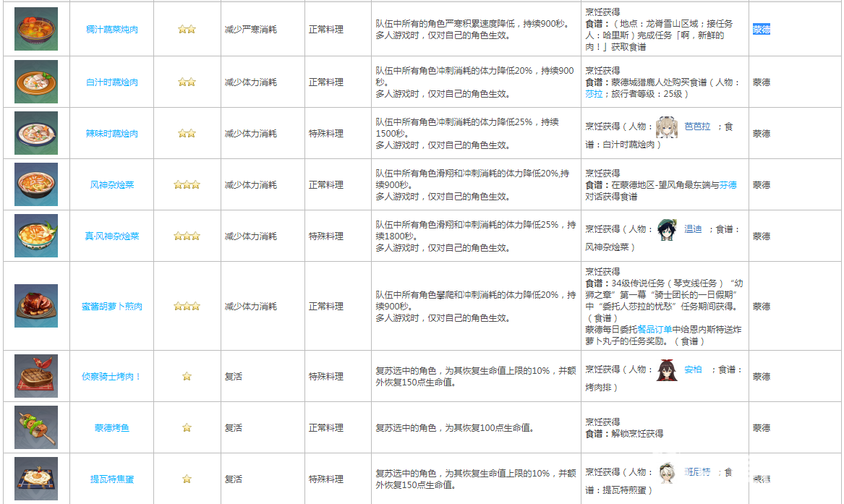Image resolution: width=844 pixels, height=504 pixels.
Task: Click the 温迪 character portrait
Action: pos(668,230)
